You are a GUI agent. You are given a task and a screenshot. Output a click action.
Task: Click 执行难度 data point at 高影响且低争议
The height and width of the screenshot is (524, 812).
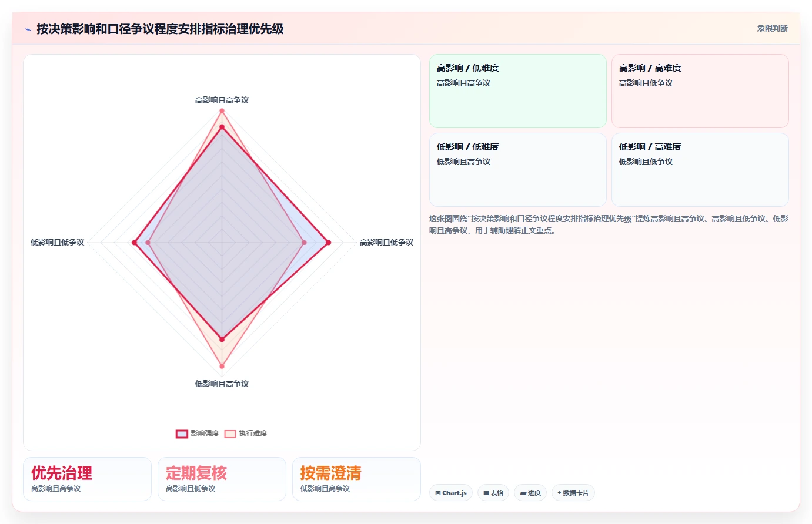click(x=304, y=243)
